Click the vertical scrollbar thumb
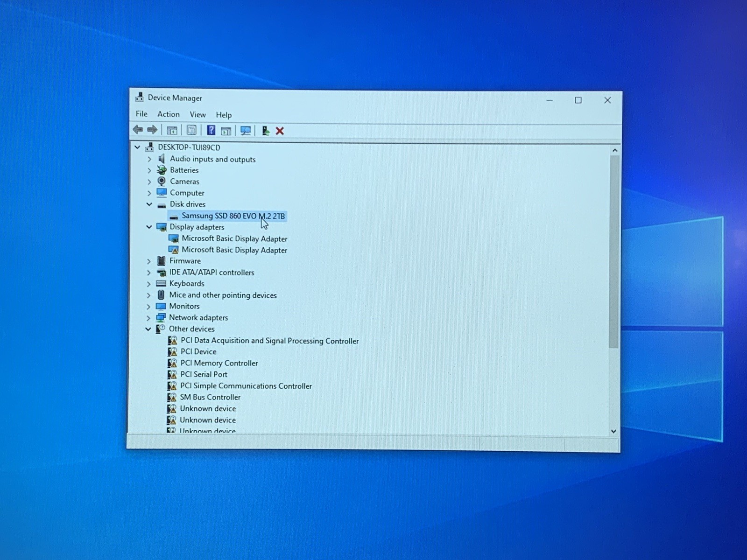 (614, 252)
